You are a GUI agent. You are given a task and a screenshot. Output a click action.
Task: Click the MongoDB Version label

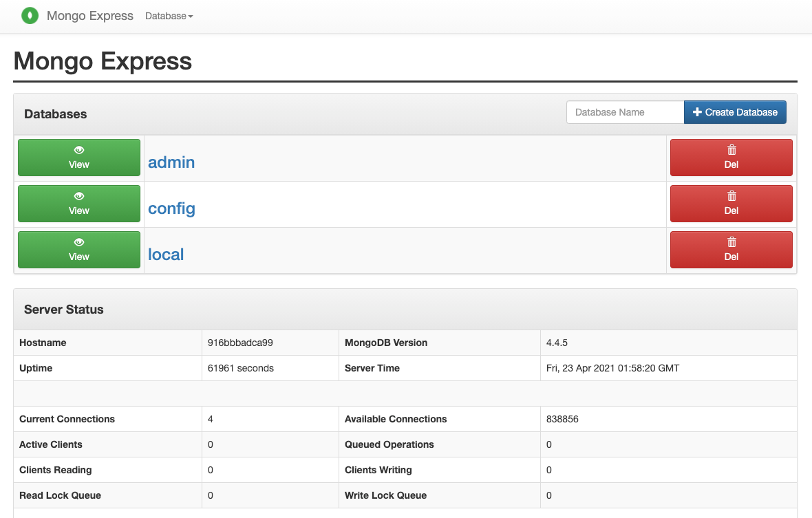386,343
